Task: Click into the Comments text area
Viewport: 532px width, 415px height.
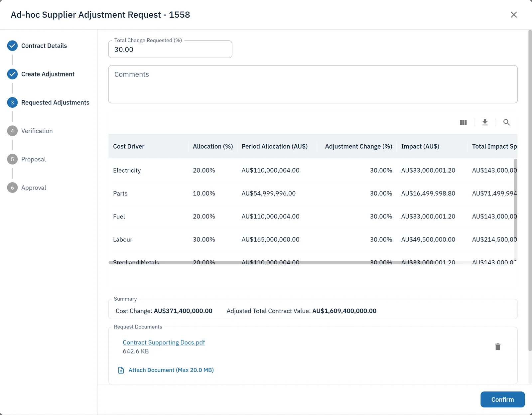Action: (x=313, y=84)
